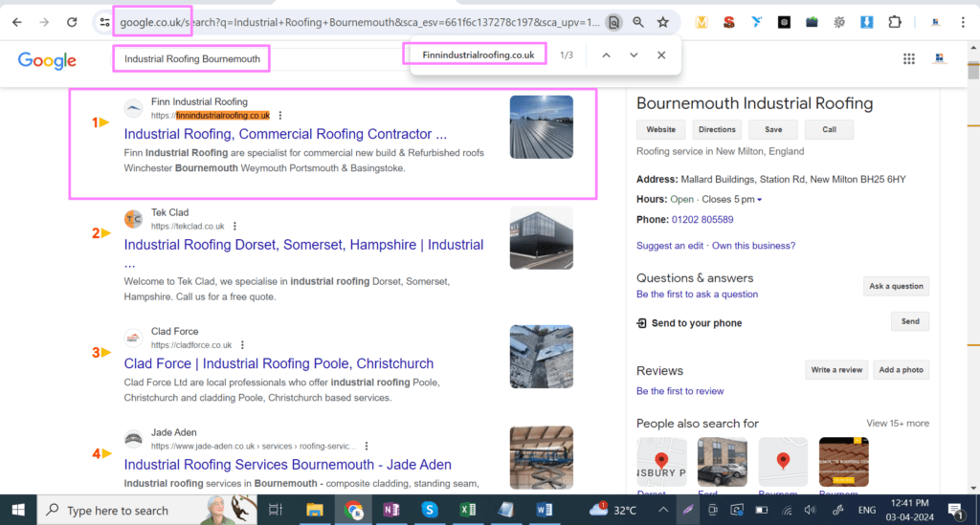This screenshot has width=980, height=525.
Task: Click Tek Clad result thumbnail
Action: point(542,238)
